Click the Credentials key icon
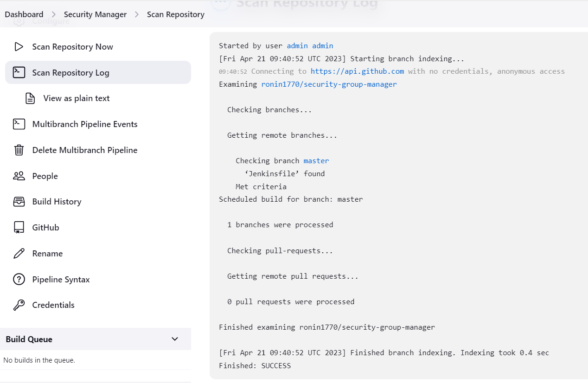The height and width of the screenshot is (383, 588). pos(19,305)
